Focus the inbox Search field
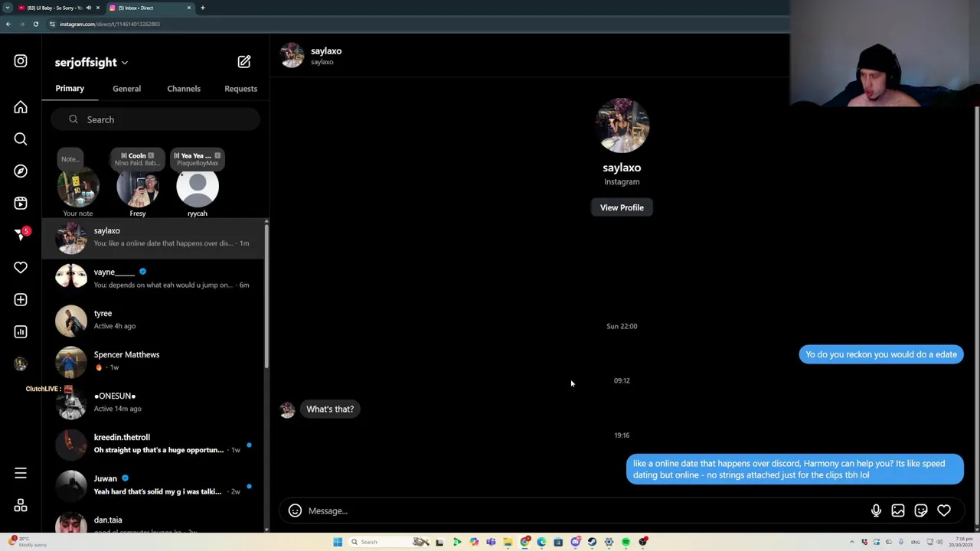 click(155, 119)
